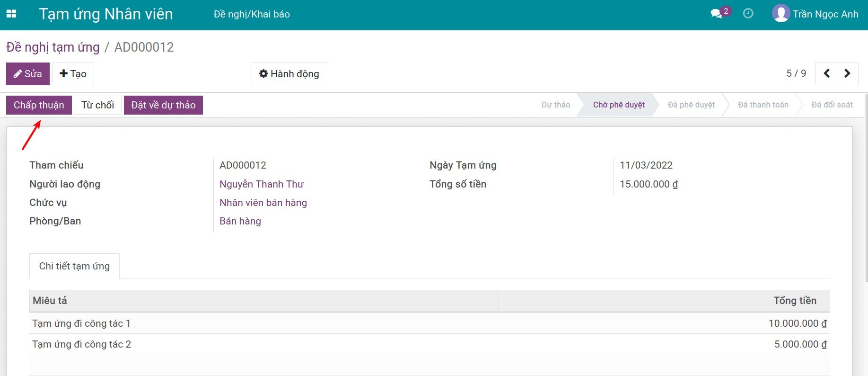Open Trần Ngọc Anh user menu
The width and height of the screenshot is (868, 376).
pyautogui.click(x=825, y=14)
